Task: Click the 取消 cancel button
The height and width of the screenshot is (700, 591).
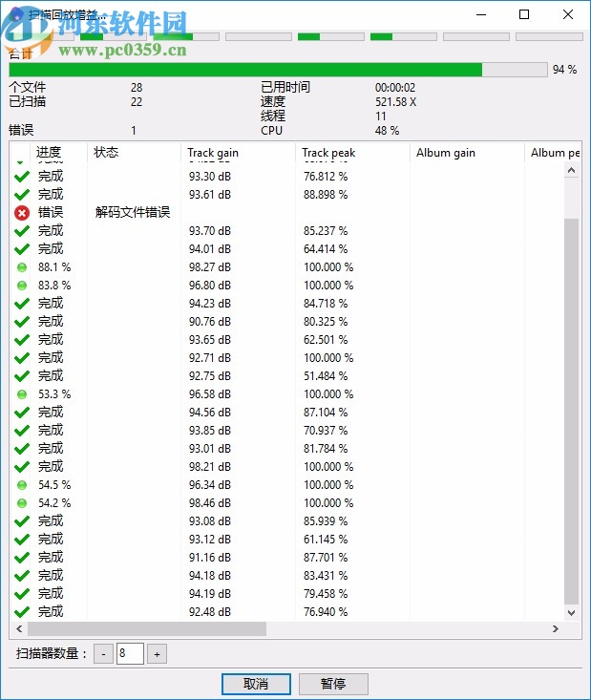Action: pos(256,684)
